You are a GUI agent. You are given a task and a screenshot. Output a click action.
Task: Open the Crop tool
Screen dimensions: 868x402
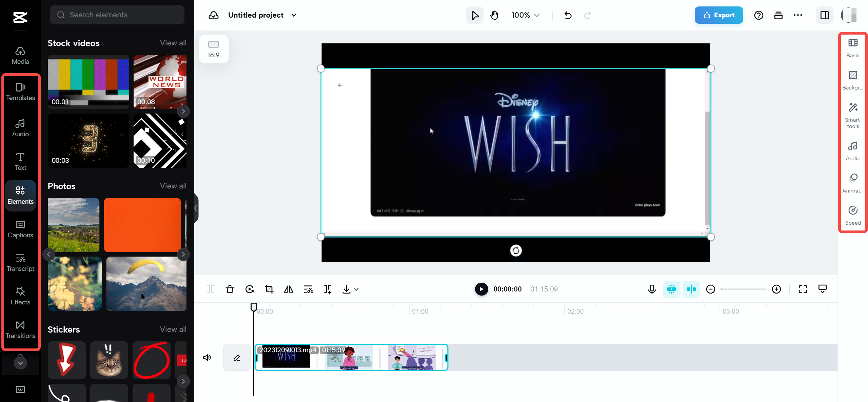(x=269, y=289)
